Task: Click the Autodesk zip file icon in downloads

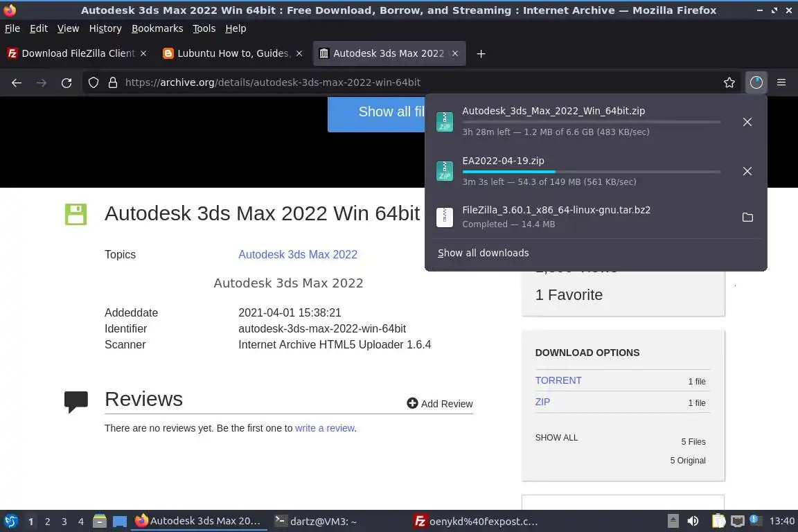Action: pos(445,121)
